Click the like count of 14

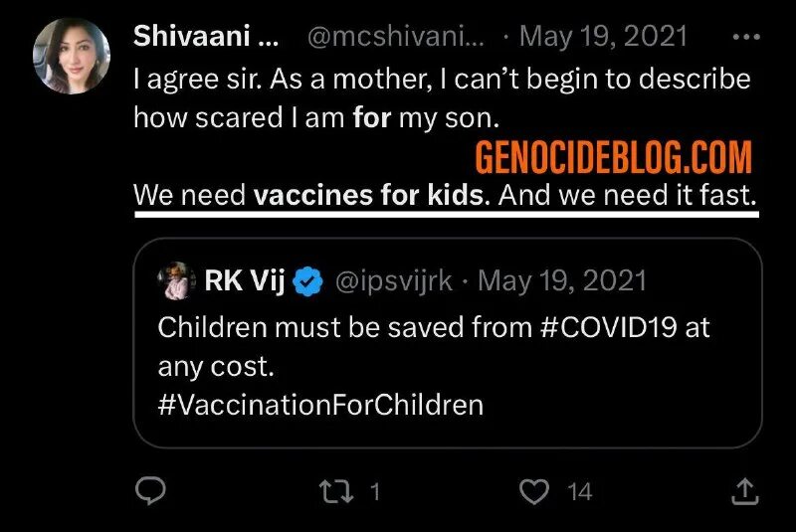(579, 490)
